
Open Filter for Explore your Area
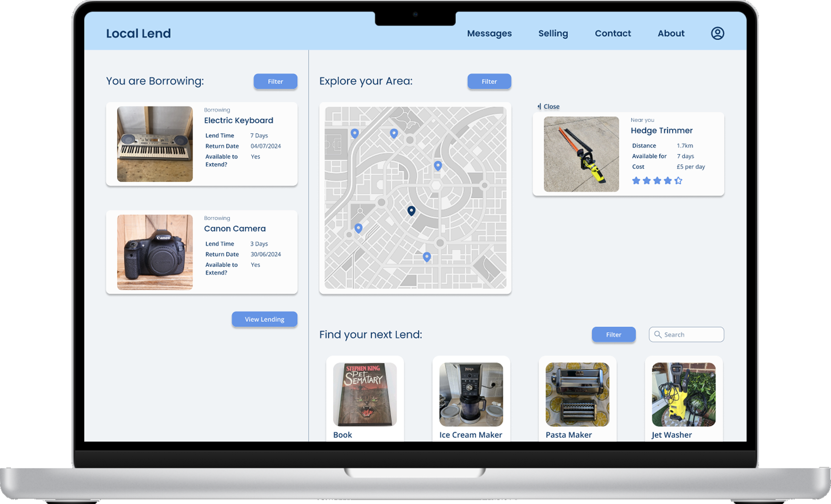click(x=489, y=82)
